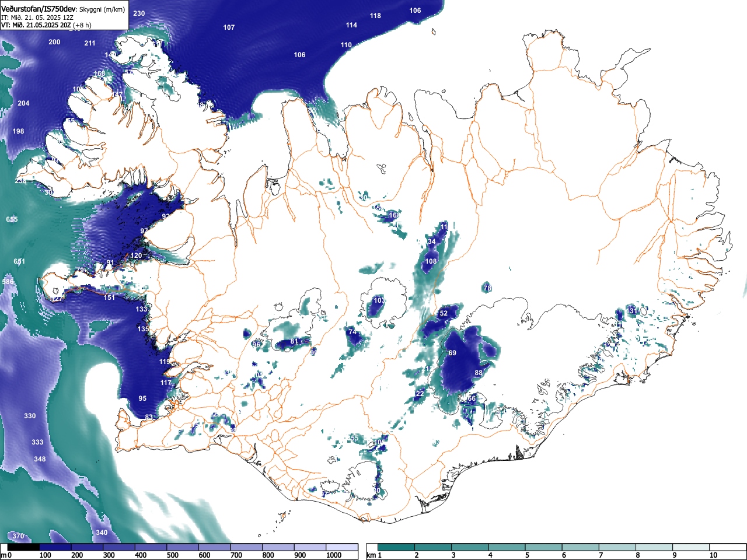Click the visibility value '96' on the map
The width and height of the screenshot is (747, 560).
[x=256, y=345]
